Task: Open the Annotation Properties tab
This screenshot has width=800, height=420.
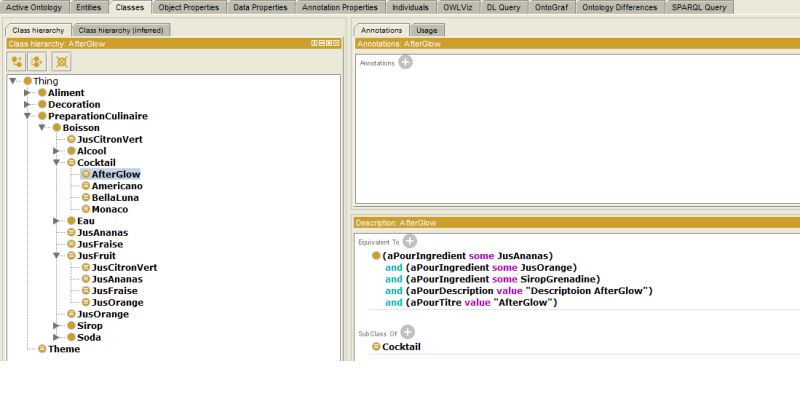Action: 340,7
